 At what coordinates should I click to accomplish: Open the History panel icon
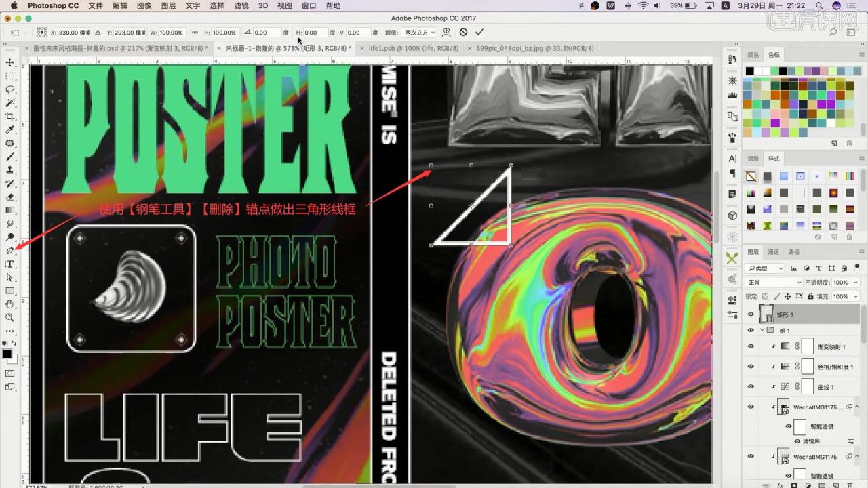pos(732,60)
